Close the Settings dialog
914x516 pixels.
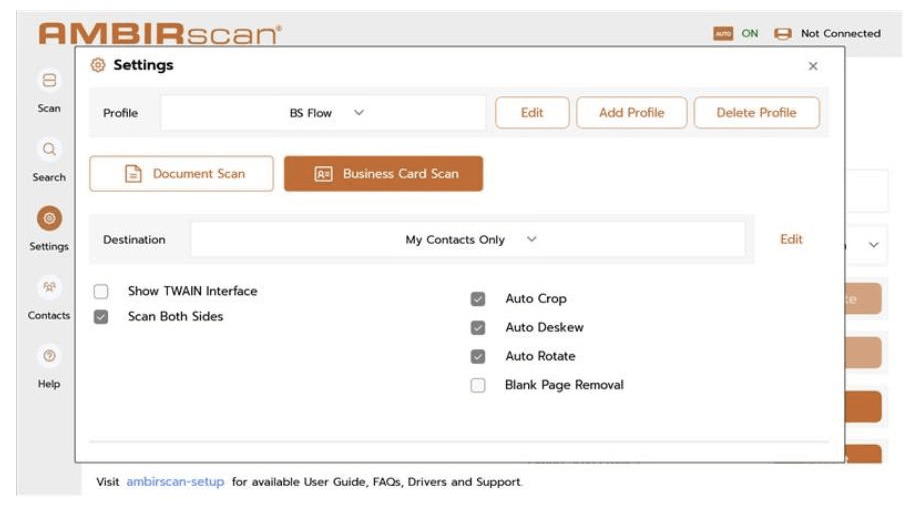click(x=813, y=66)
